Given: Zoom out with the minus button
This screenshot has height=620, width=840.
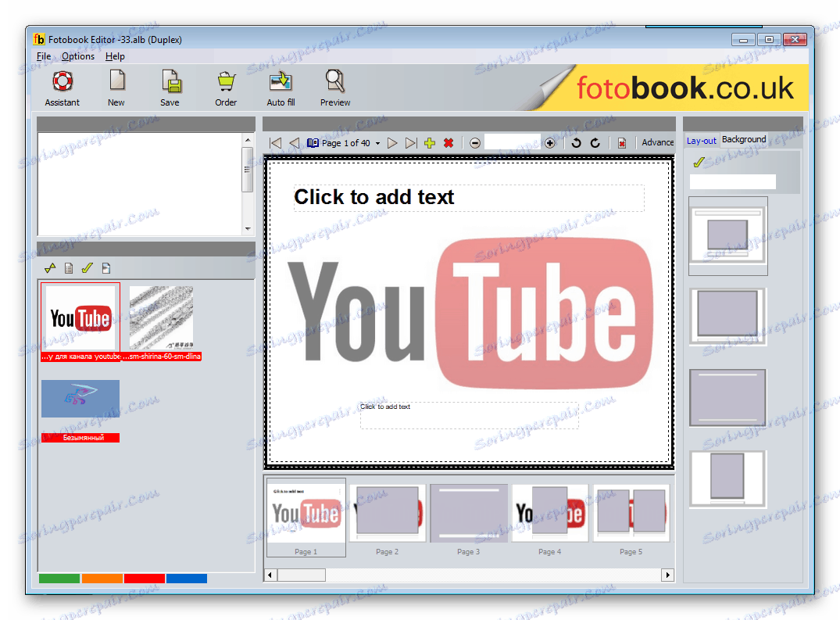Looking at the screenshot, I should click(474, 143).
